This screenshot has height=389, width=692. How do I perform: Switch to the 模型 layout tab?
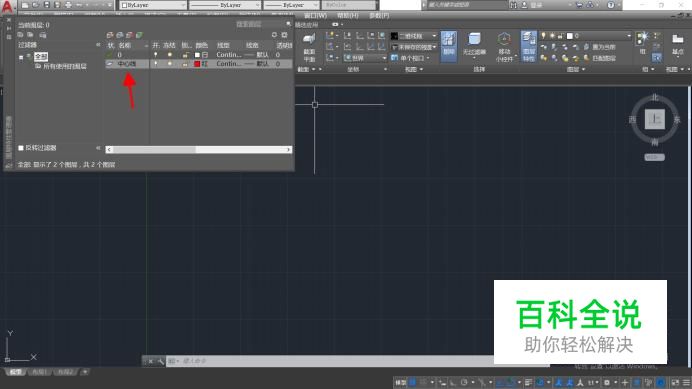16,372
